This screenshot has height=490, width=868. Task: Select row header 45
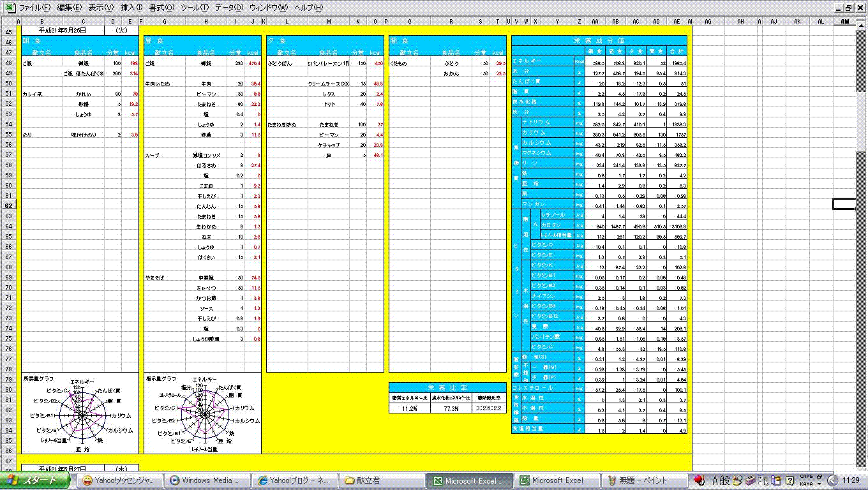(8, 32)
